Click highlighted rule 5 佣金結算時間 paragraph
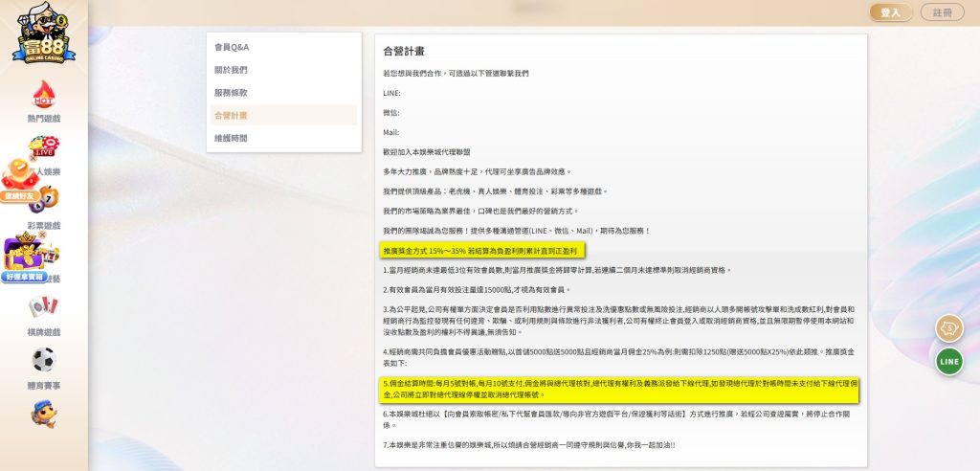The width and height of the screenshot is (980, 471). [x=619, y=389]
